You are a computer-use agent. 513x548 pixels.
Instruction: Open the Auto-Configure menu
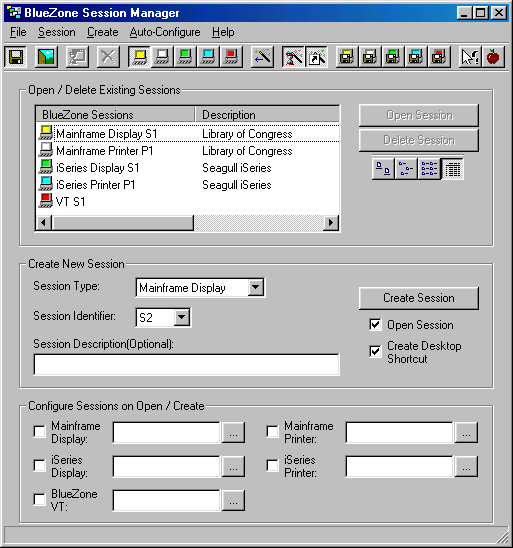(165, 32)
